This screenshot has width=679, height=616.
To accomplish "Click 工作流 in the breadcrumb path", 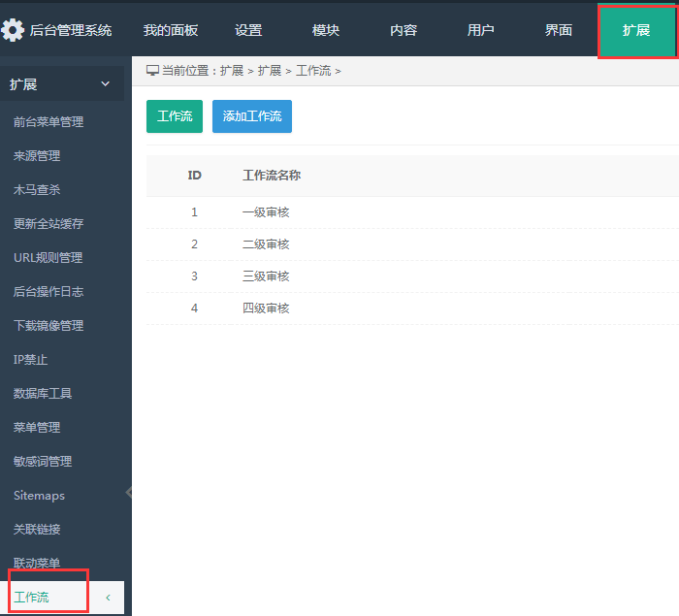I will click(313, 71).
